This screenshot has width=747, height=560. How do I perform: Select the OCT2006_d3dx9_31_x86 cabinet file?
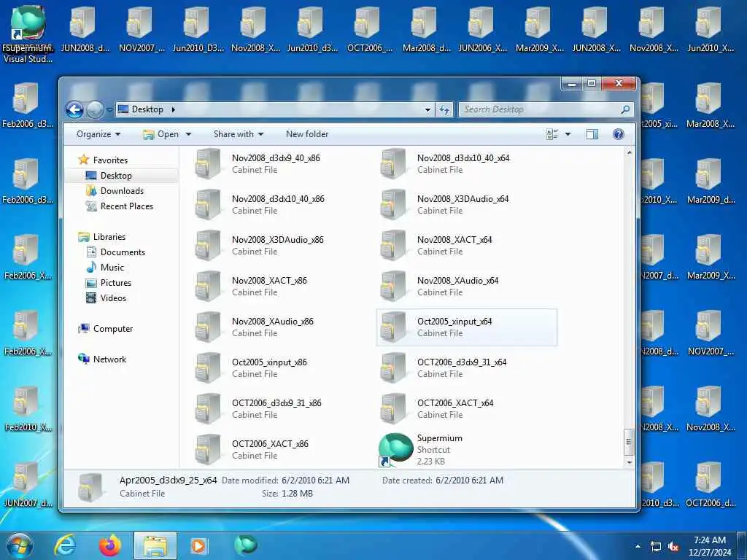[281, 410]
